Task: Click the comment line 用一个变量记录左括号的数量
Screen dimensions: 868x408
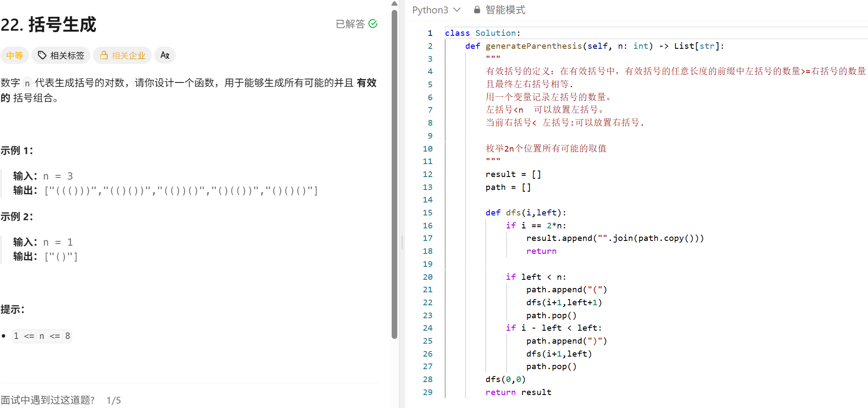Action: point(548,97)
